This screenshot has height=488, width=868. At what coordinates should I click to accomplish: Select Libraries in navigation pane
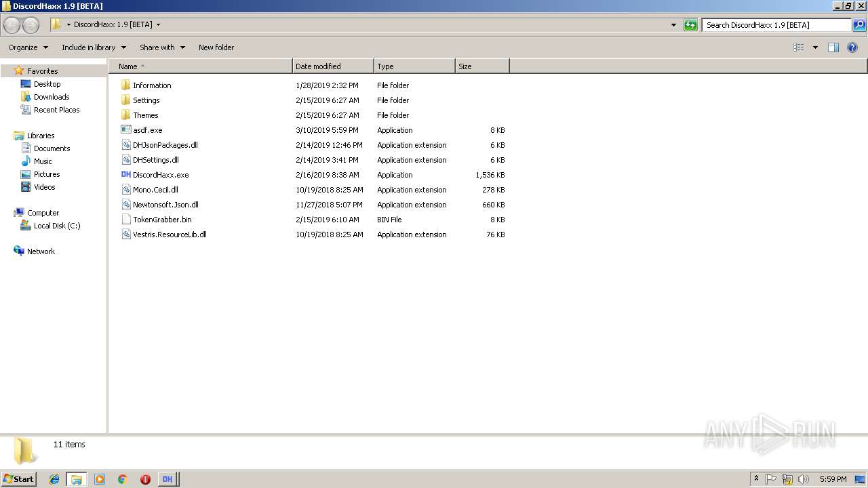pos(41,136)
